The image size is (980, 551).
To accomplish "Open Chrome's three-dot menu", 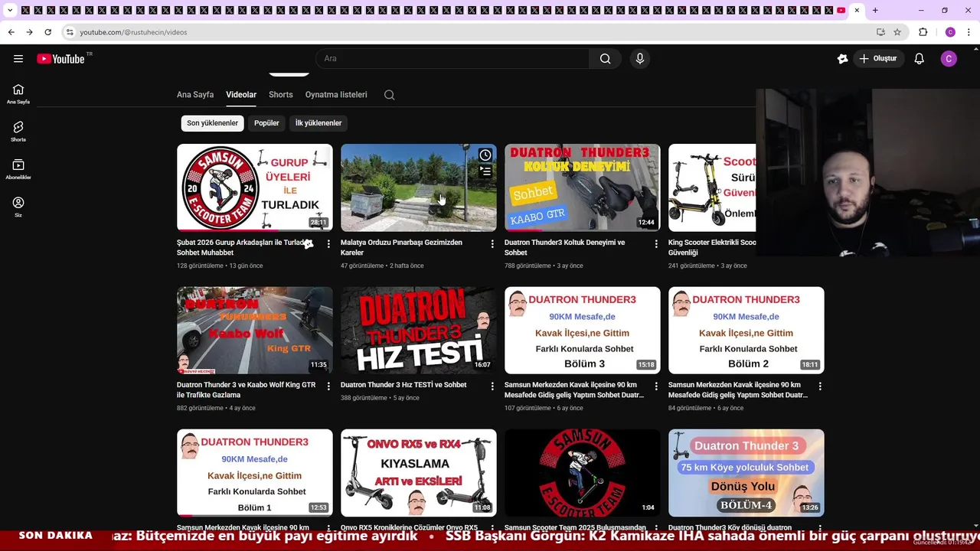I will click(969, 32).
